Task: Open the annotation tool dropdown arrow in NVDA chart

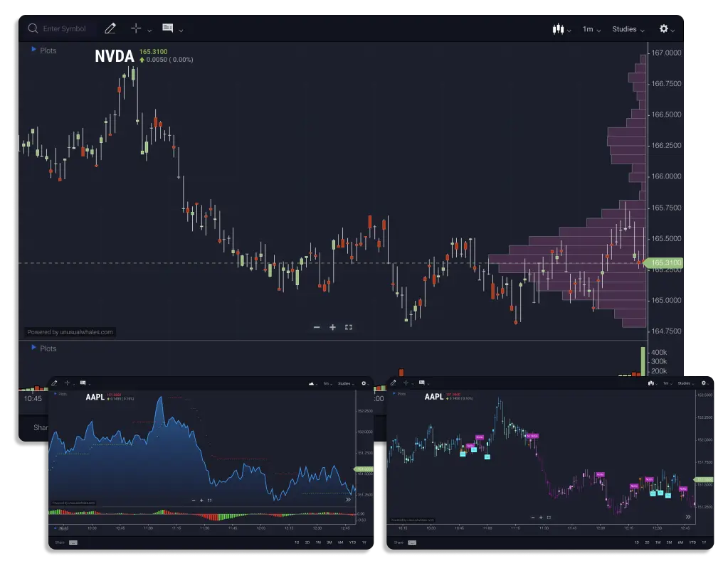Action: [181, 31]
